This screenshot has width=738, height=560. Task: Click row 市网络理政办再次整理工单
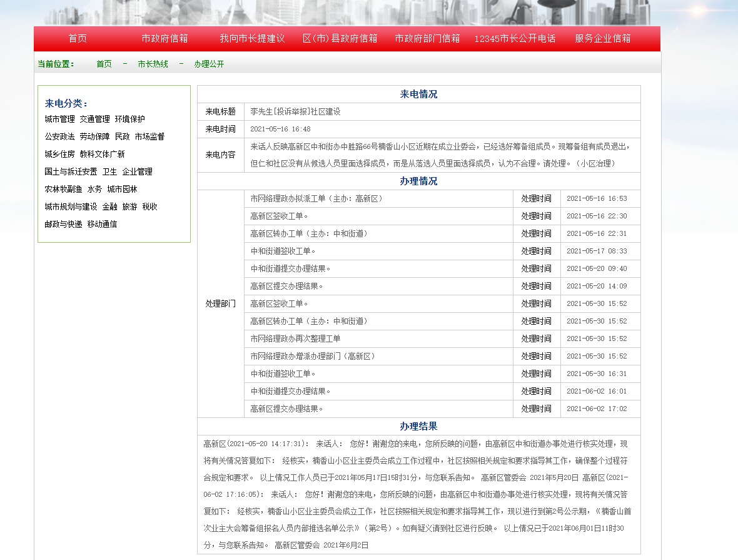pos(378,339)
